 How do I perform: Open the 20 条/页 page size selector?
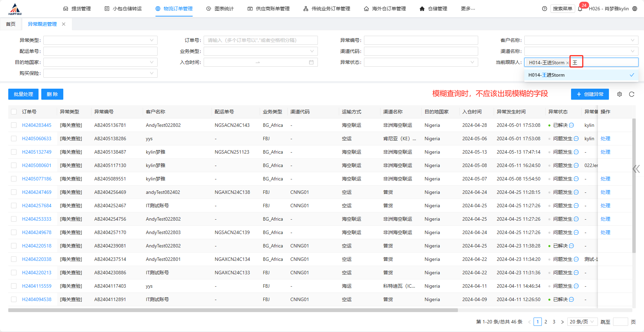click(581, 322)
